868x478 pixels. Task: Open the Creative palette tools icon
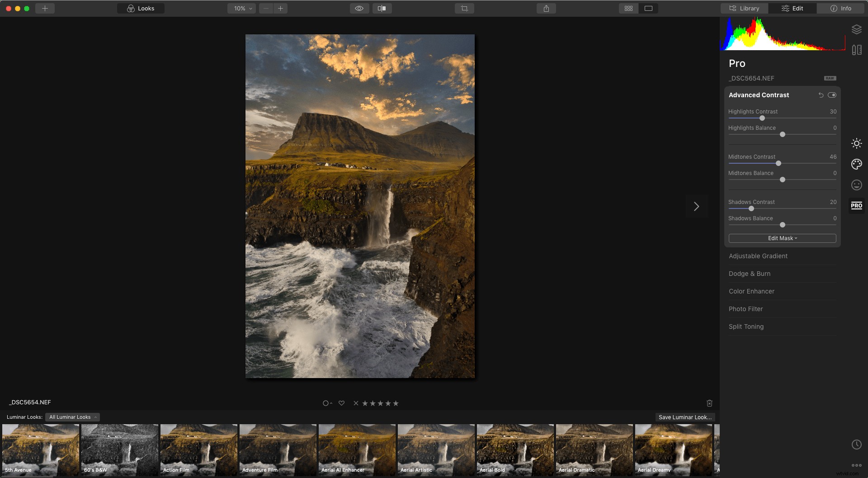tap(857, 164)
